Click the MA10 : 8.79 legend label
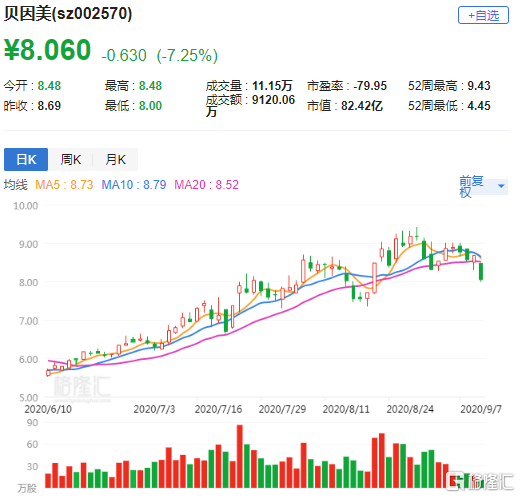Screen dimensions: 520x498 pos(134,184)
